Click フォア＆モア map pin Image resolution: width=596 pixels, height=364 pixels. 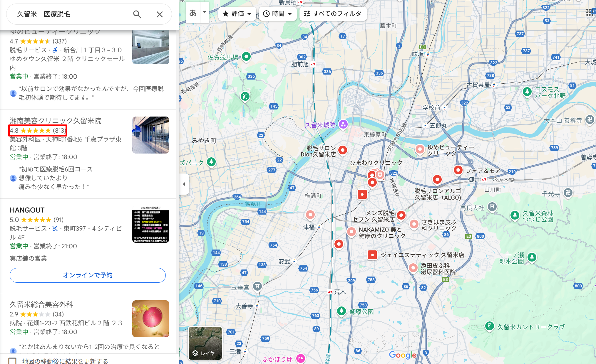[458, 170]
